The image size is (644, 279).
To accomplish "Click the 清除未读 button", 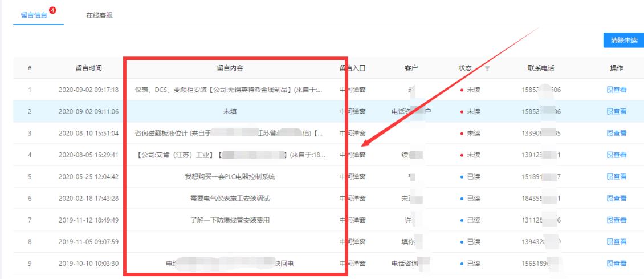I will pos(623,40).
